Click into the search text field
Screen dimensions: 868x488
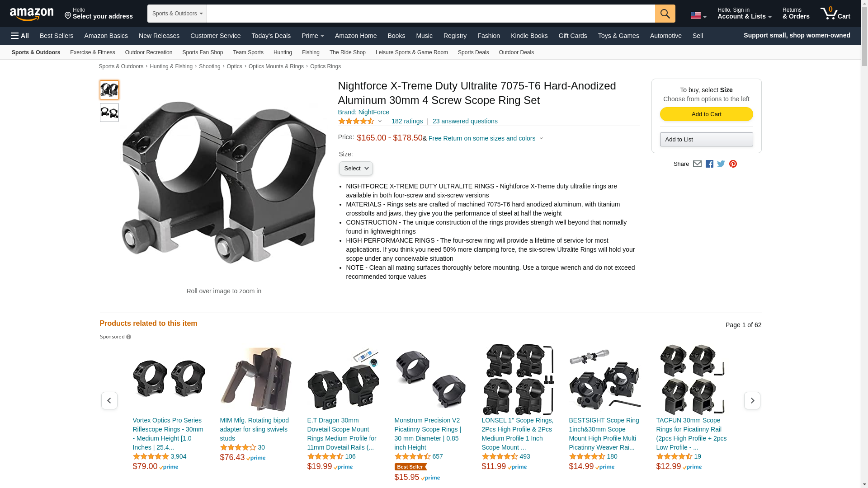(x=431, y=14)
